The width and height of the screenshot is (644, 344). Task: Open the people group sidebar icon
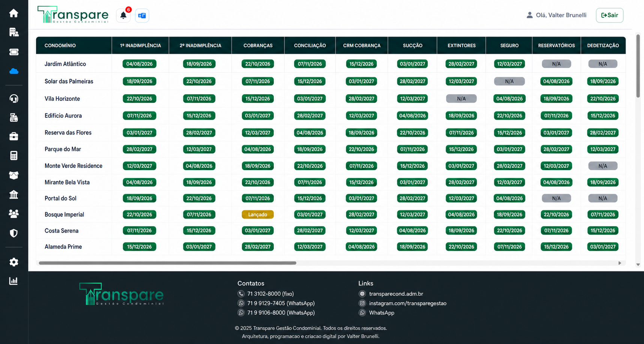(x=14, y=214)
